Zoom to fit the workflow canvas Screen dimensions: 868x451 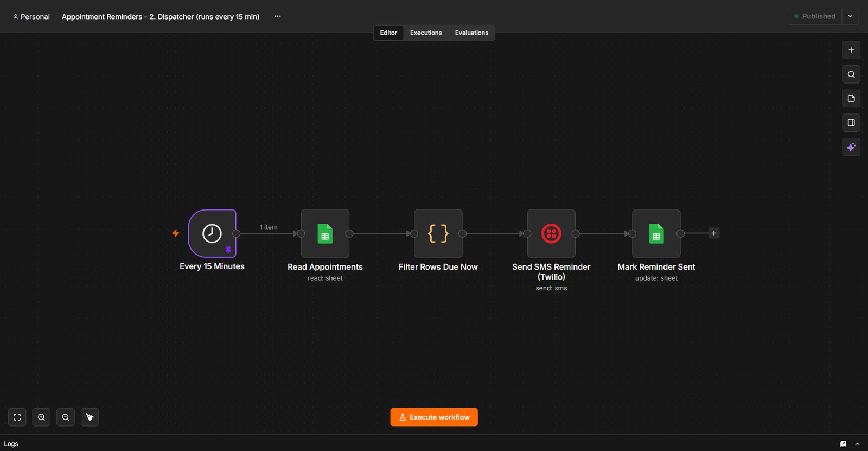click(x=17, y=417)
